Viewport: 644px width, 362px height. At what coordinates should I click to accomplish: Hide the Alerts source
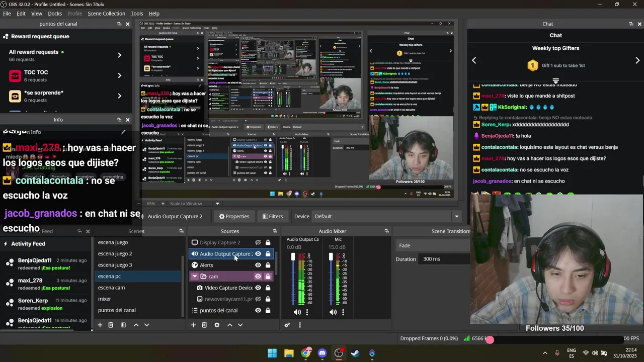[x=258, y=265]
